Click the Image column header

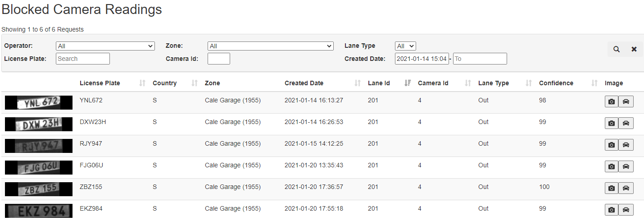tap(614, 83)
